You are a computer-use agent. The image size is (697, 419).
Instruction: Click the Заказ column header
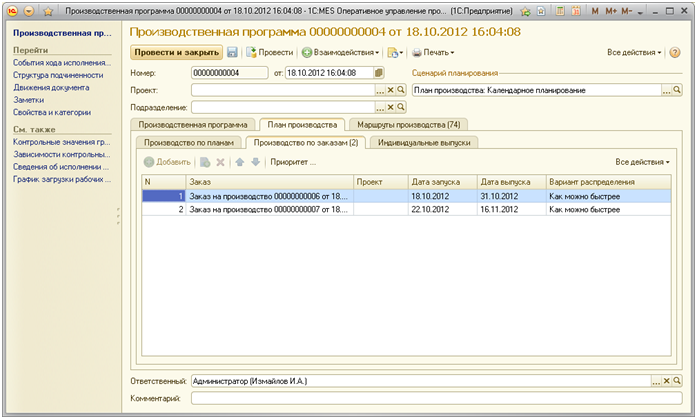pyautogui.click(x=270, y=182)
